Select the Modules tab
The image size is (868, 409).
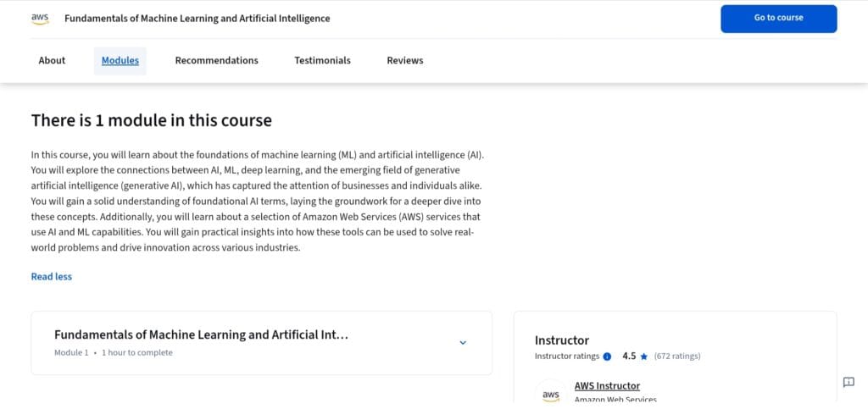[x=120, y=61]
